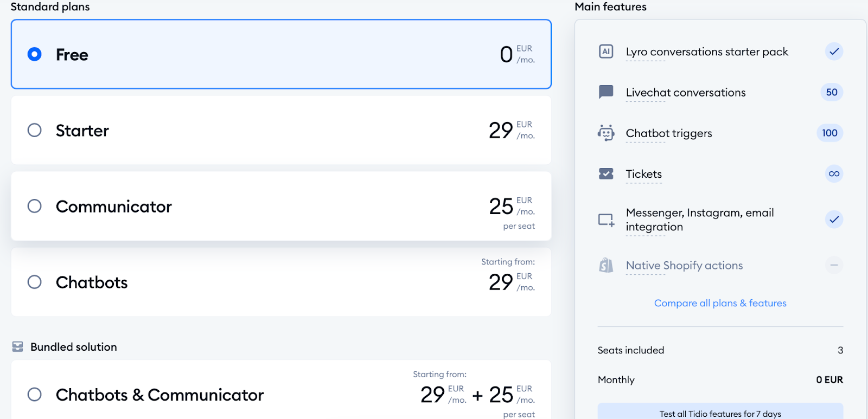868x419 pixels.
Task: Click the Free plan 0 EUR price
Action: tap(517, 54)
